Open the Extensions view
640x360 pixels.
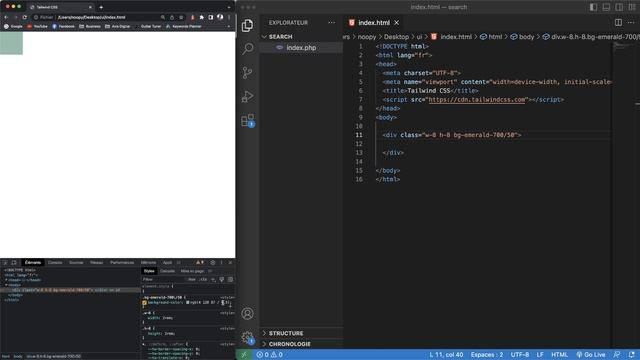pyautogui.click(x=247, y=120)
